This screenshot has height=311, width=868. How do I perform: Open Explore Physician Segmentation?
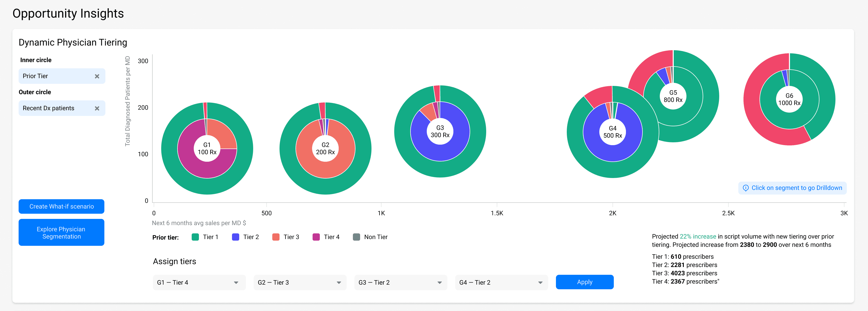[61, 233]
